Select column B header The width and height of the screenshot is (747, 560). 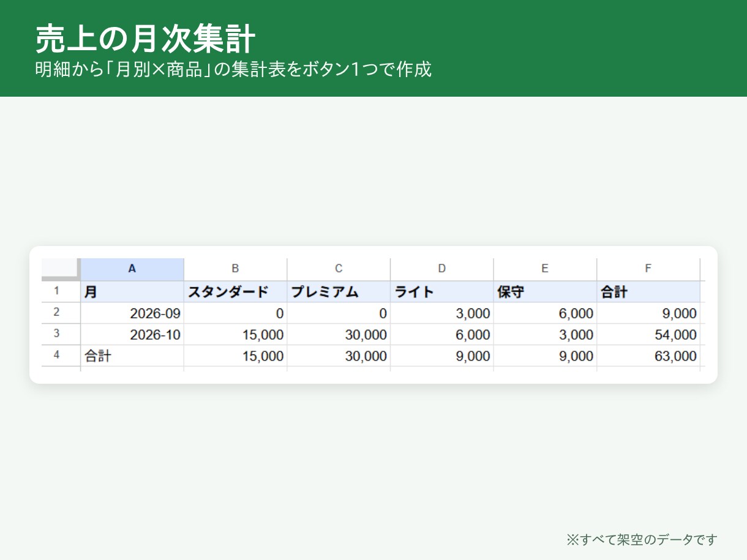pyautogui.click(x=235, y=269)
